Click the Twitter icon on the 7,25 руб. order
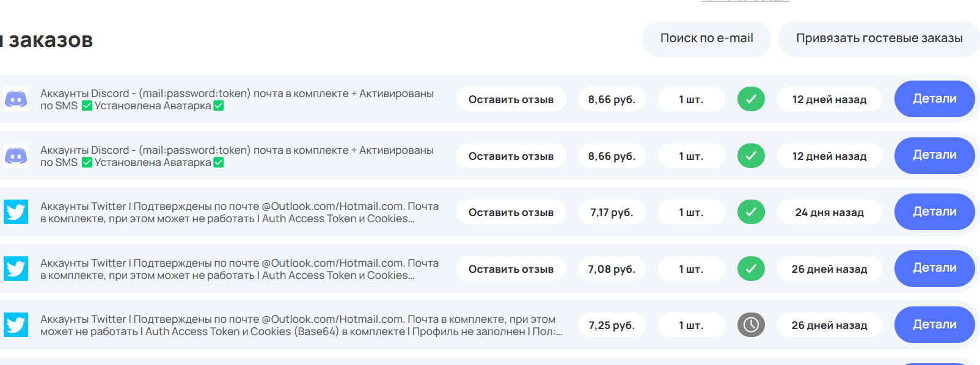 (16, 325)
